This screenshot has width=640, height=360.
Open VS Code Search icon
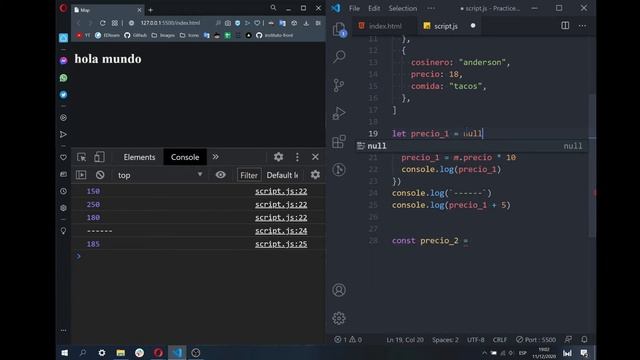point(339,57)
